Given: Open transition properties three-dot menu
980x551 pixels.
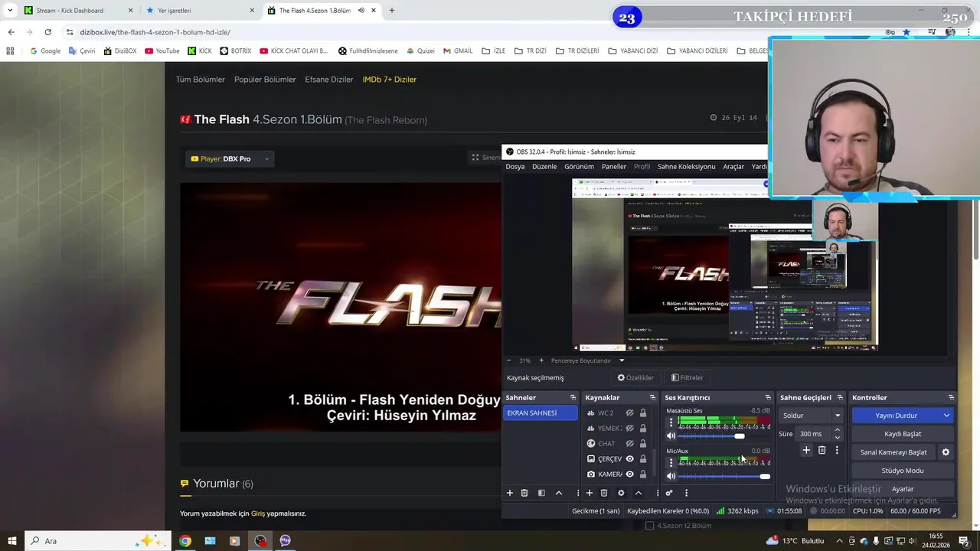Looking at the screenshot, I should pyautogui.click(x=837, y=451).
